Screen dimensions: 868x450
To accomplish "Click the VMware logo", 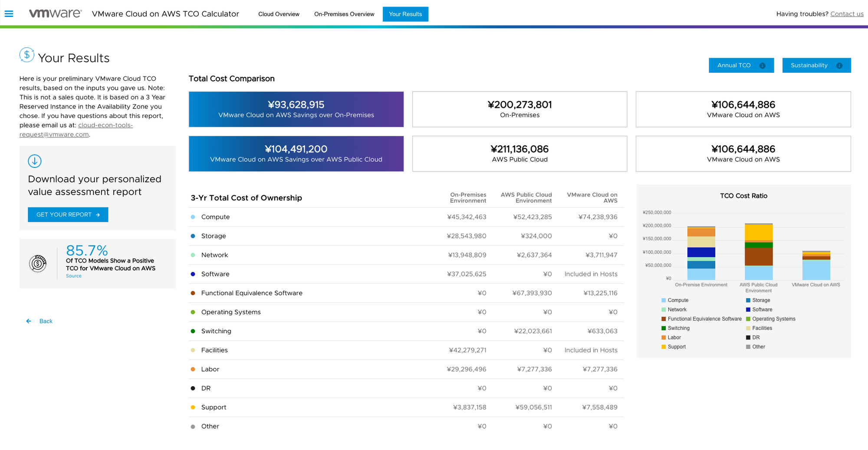I will pos(54,13).
